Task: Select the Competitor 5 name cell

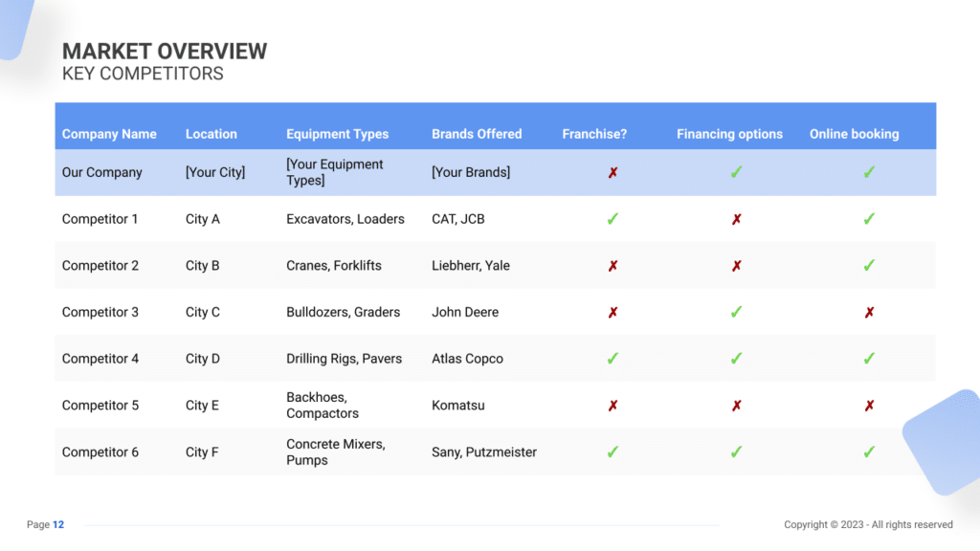Action: click(100, 406)
